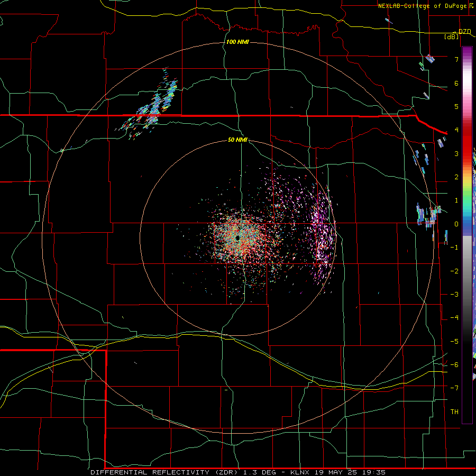Click the 50 NMI range ring label

point(237,140)
